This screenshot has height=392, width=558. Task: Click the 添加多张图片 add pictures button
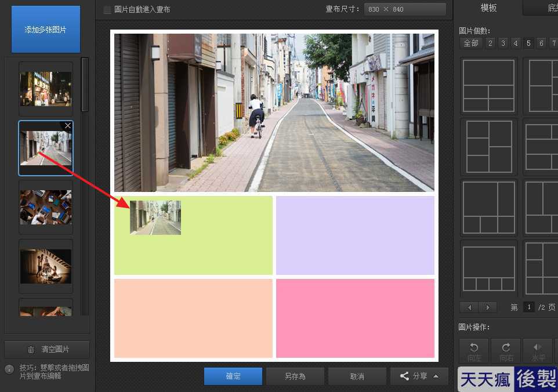pyautogui.click(x=46, y=29)
